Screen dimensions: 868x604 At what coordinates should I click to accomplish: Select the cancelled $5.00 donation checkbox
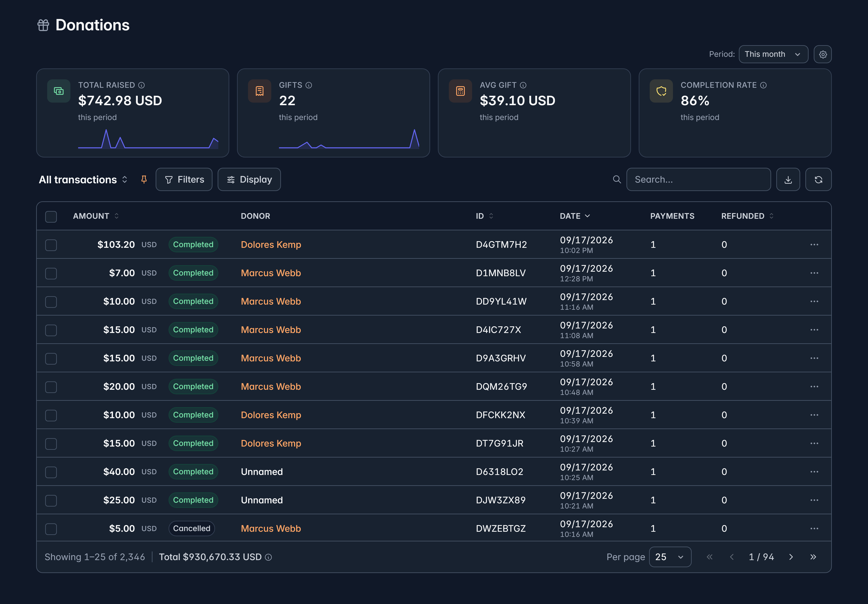point(51,529)
